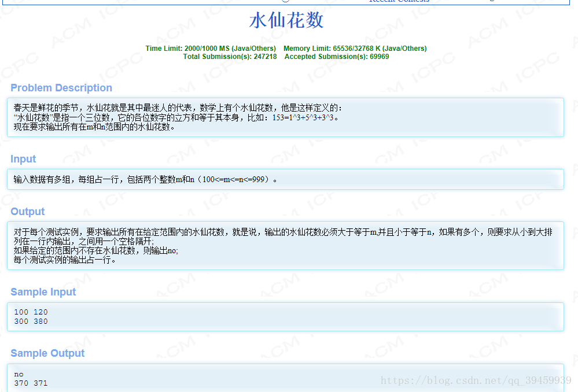Click the Time Limit 2000/1000 MS text
Image resolution: width=578 pixels, height=392 pixels.
[211, 48]
